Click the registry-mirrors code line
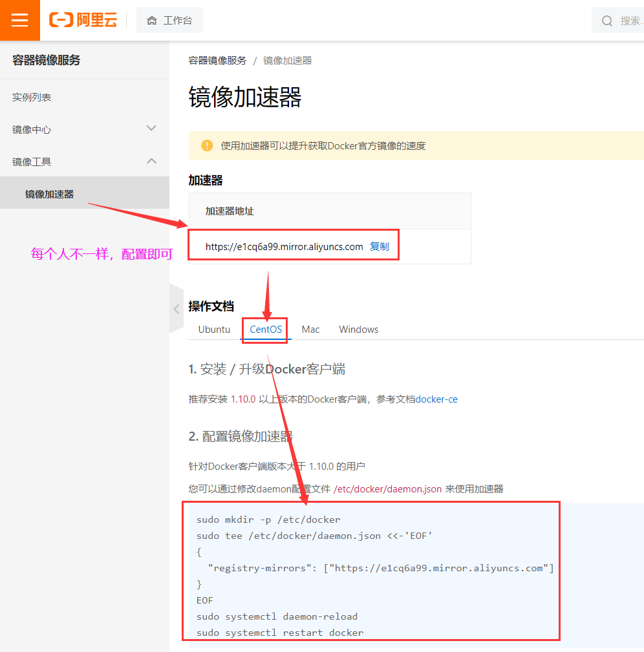This screenshot has width=644, height=652. point(381,568)
